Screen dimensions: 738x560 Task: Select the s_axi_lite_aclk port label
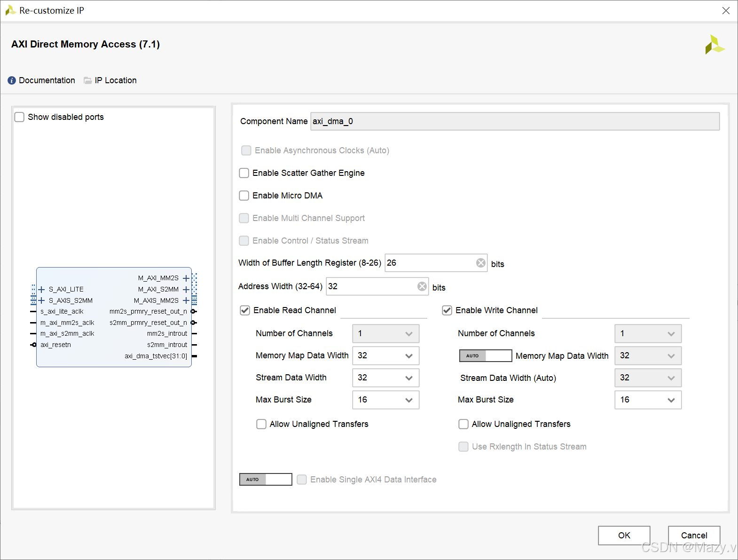pos(62,311)
